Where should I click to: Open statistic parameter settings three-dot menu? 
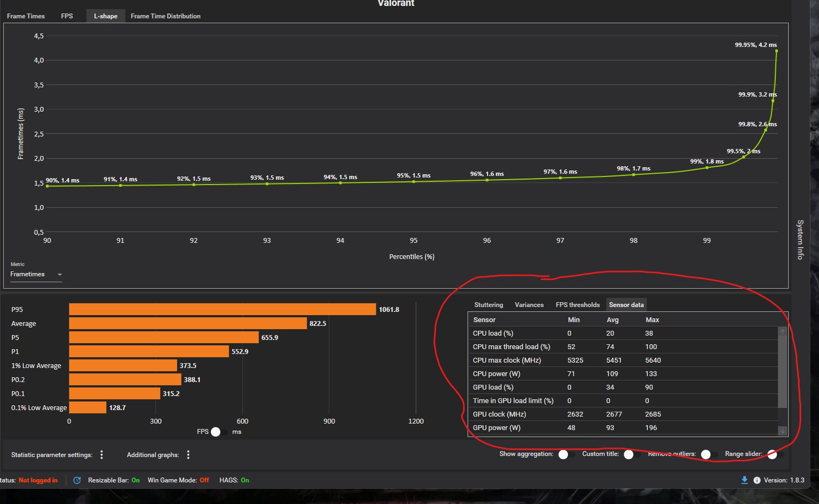click(101, 455)
